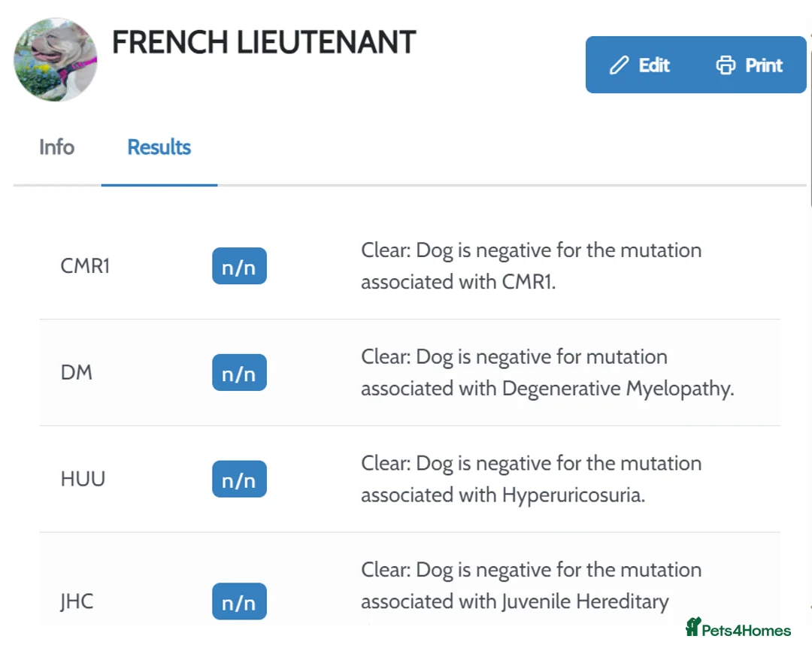
Task: Click the Pets4Homes paw logo icon
Action: pos(692,627)
